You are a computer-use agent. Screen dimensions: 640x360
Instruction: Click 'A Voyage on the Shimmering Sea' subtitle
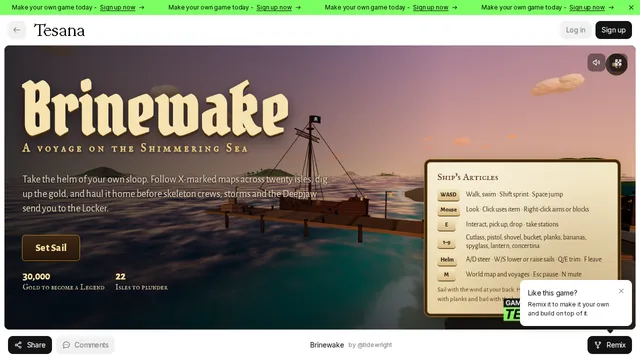[135, 148]
